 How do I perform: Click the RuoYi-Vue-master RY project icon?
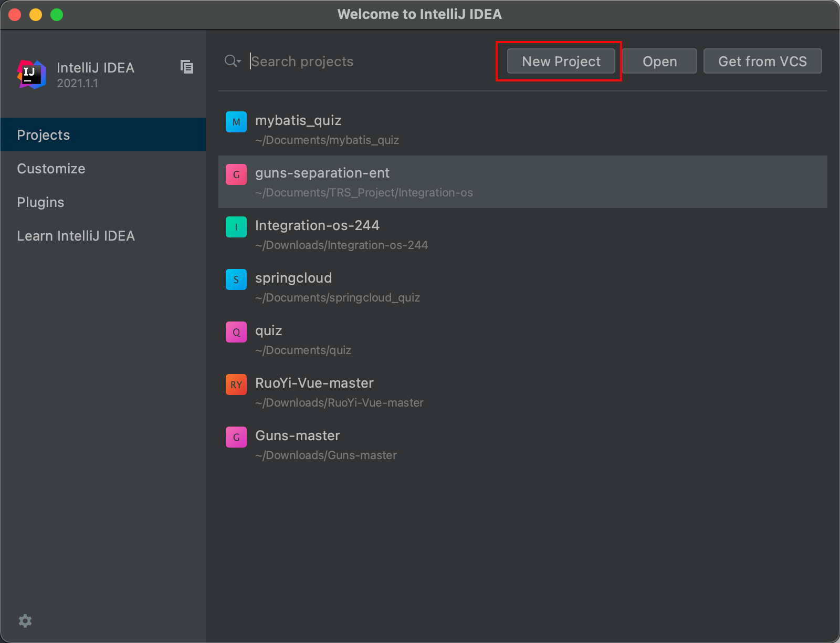pos(236,385)
